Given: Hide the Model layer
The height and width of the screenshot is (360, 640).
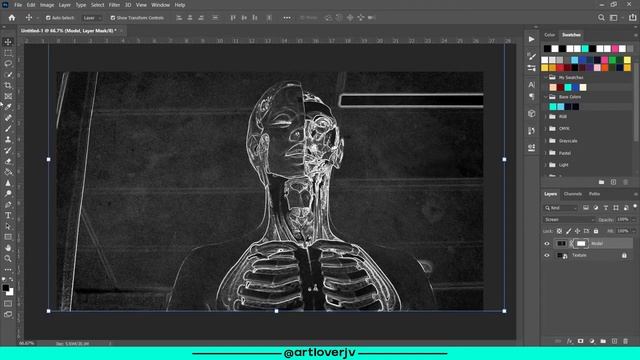Looking at the screenshot, I should [x=547, y=244].
